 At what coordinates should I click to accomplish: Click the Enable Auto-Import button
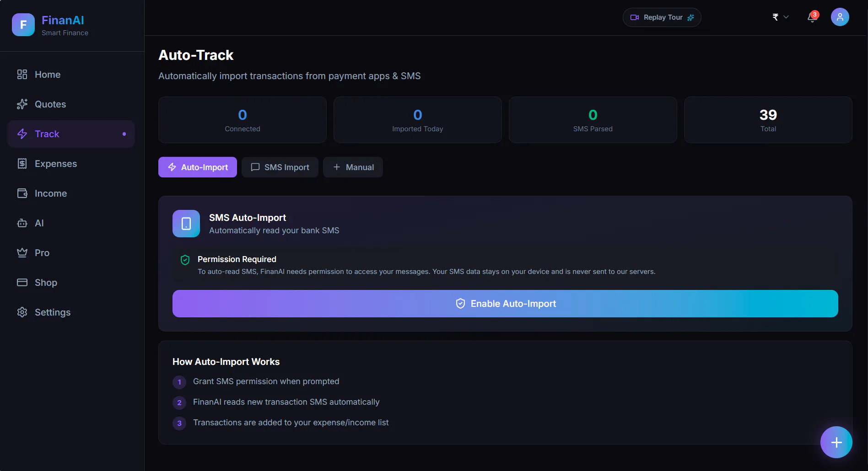[x=505, y=304]
